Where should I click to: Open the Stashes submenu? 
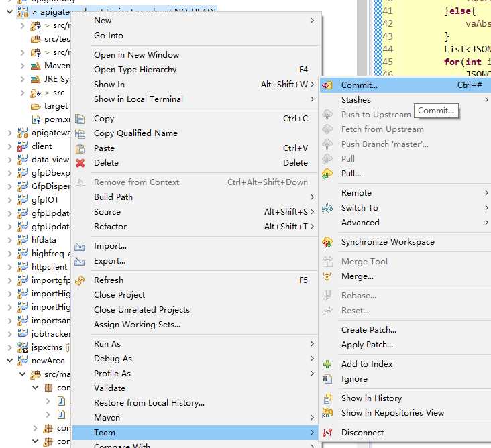(x=406, y=100)
